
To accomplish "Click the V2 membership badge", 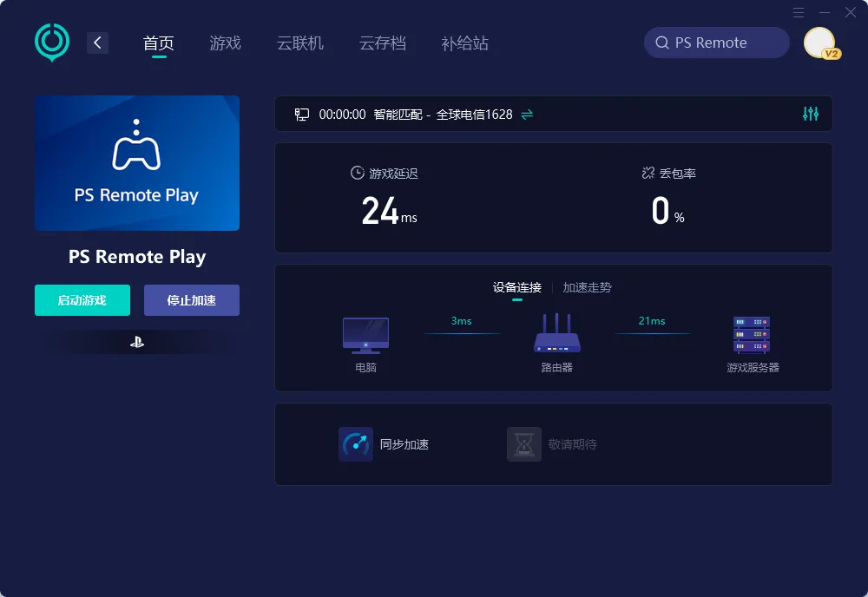I will [x=832, y=54].
